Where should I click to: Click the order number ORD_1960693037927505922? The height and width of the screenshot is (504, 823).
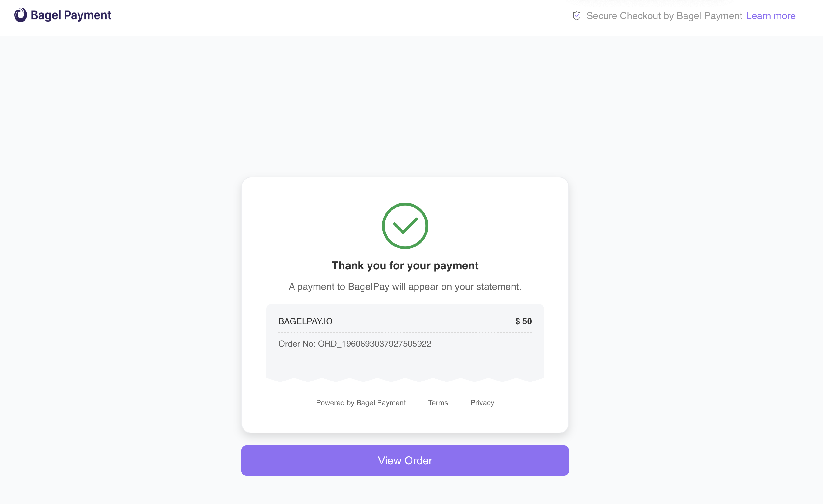coord(375,344)
